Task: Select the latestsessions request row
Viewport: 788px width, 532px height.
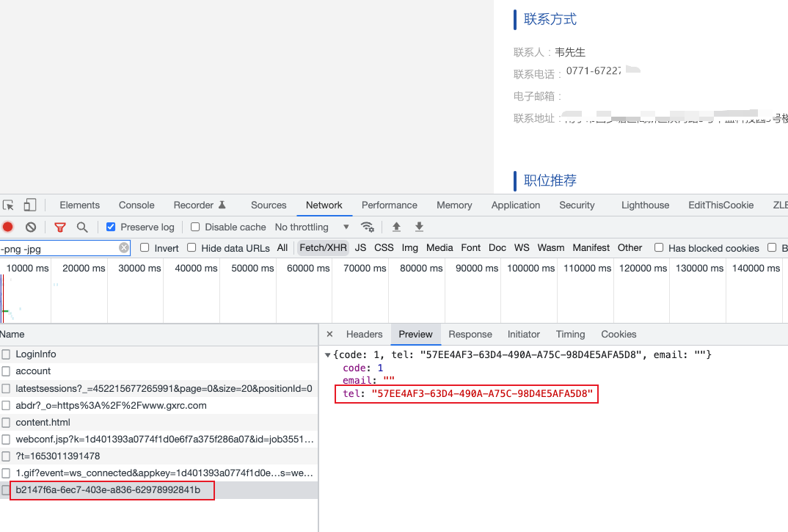Action: tap(158, 389)
